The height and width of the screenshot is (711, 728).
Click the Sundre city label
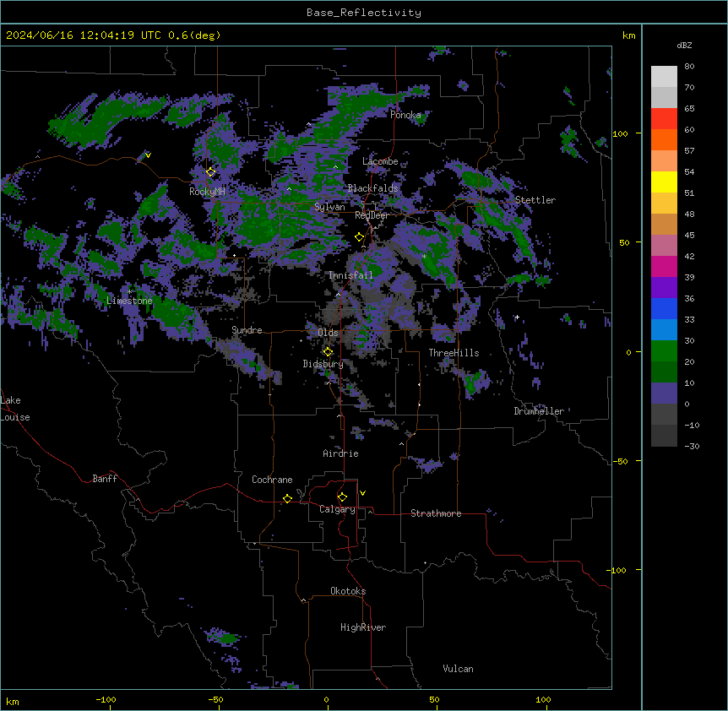(x=247, y=330)
